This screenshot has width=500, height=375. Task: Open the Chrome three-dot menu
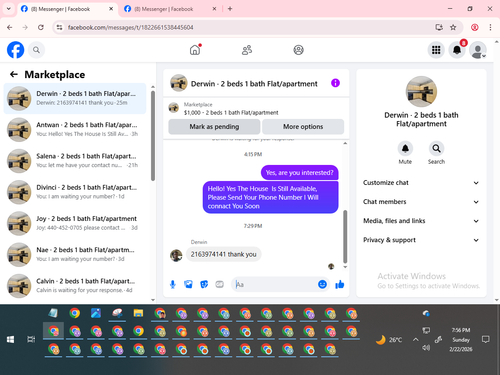tap(490, 27)
